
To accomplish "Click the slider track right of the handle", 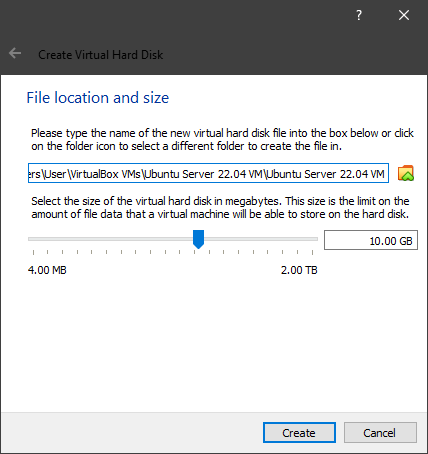I will tap(261, 239).
